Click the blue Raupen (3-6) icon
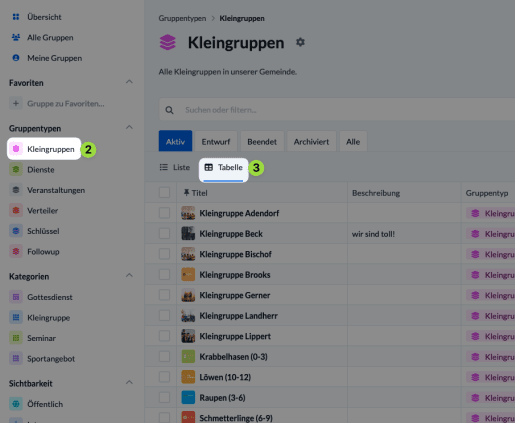Image resolution: width=515 pixels, height=423 pixels. point(188,398)
